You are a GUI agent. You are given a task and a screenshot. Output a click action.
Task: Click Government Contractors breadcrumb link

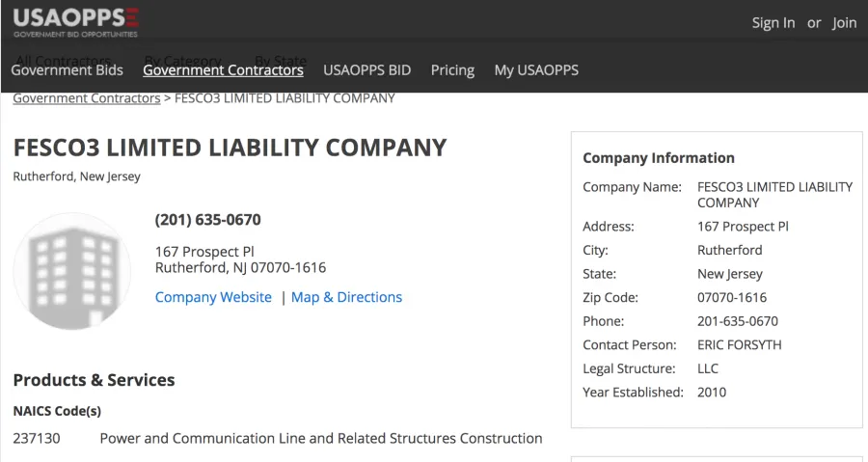87,98
